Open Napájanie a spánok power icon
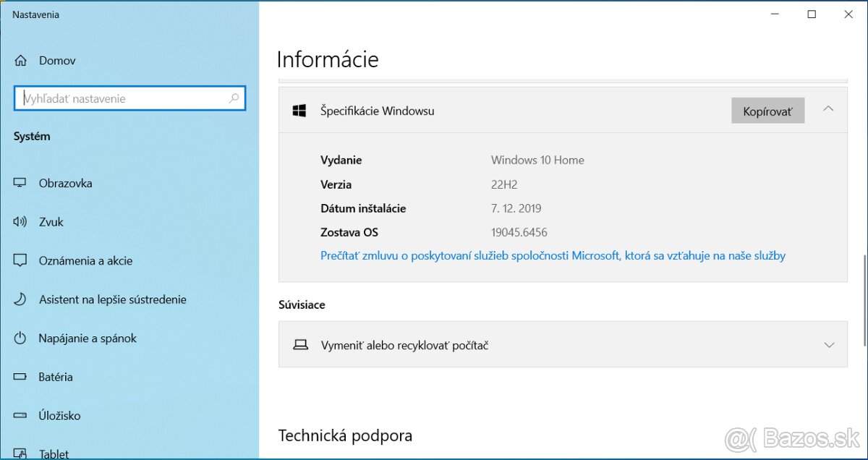 (21, 338)
